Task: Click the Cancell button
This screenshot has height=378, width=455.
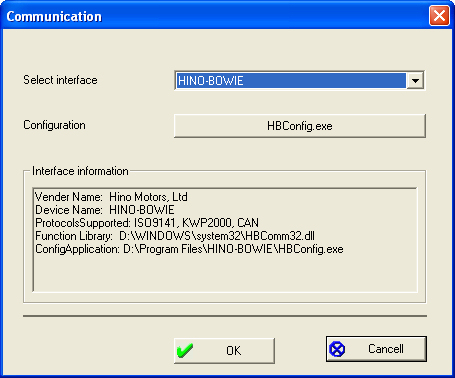Action: click(x=376, y=349)
